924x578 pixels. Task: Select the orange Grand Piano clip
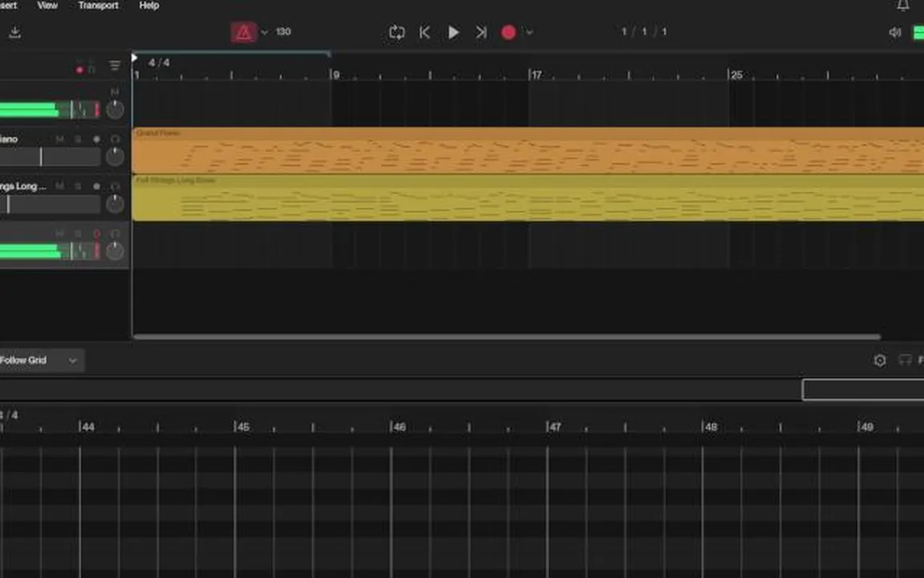[528, 150]
